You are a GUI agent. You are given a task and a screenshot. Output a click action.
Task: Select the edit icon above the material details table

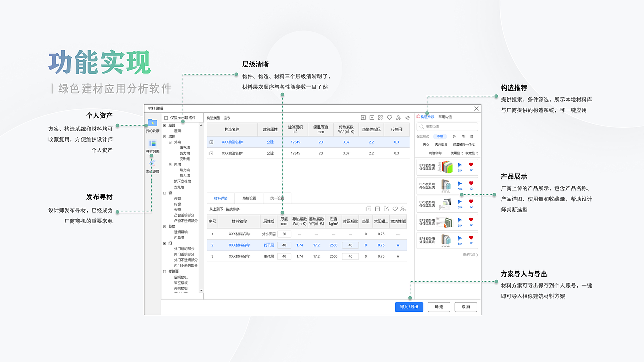point(386,208)
